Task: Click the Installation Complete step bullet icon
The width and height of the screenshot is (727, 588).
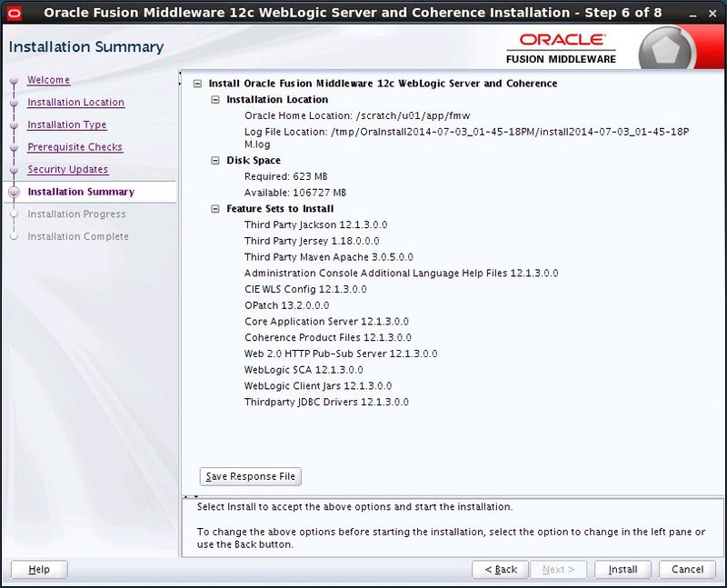Action: point(15,236)
